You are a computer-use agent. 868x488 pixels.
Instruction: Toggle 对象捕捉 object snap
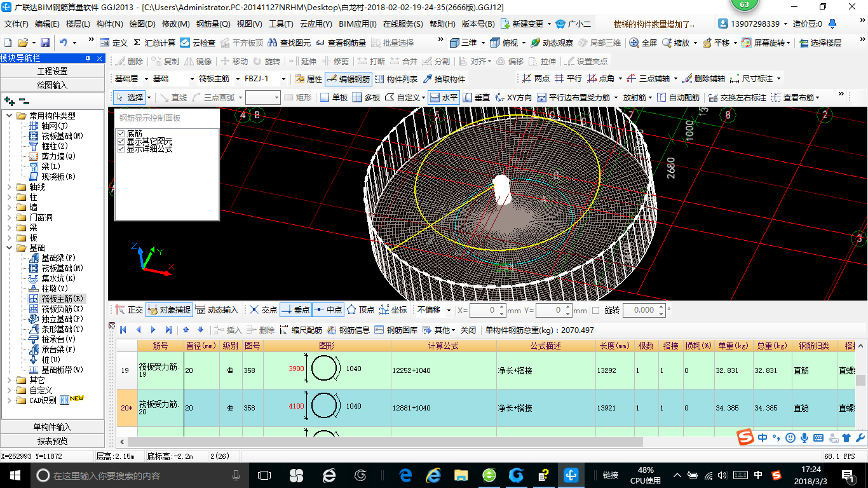click(169, 310)
